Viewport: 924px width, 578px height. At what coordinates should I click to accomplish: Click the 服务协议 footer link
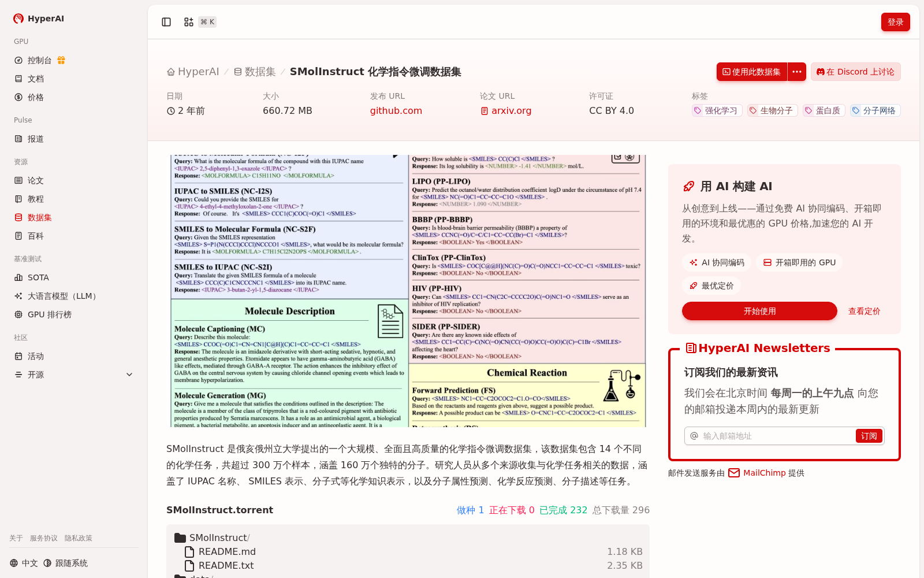(x=44, y=538)
